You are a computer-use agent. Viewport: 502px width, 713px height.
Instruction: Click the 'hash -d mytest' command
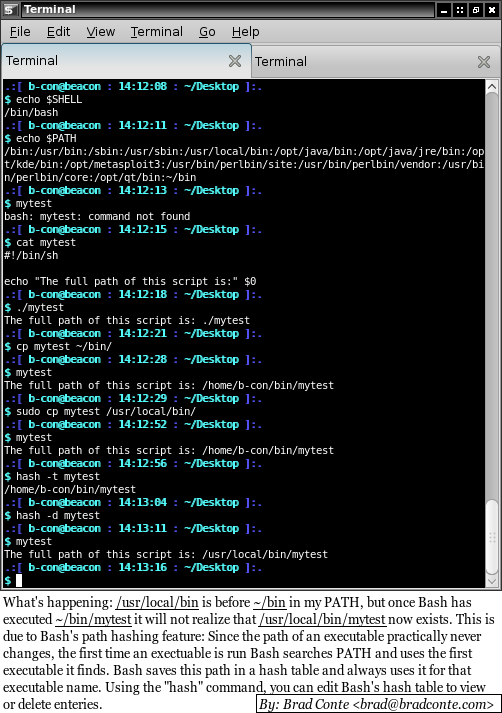coord(58,516)
